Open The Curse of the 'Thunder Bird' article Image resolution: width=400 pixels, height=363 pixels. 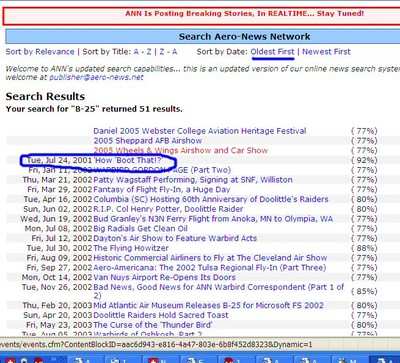pyautogui.click(x=153, y=325)
